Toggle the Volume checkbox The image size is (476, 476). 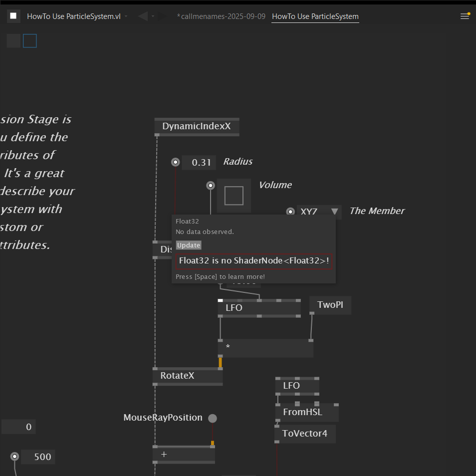click(x=234, y=196)
